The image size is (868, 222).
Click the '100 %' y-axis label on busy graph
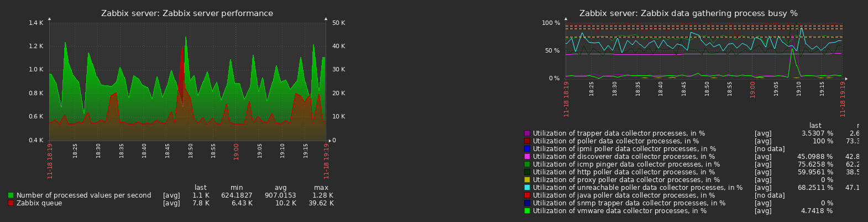pyautogui.click(x=551, y=23)
